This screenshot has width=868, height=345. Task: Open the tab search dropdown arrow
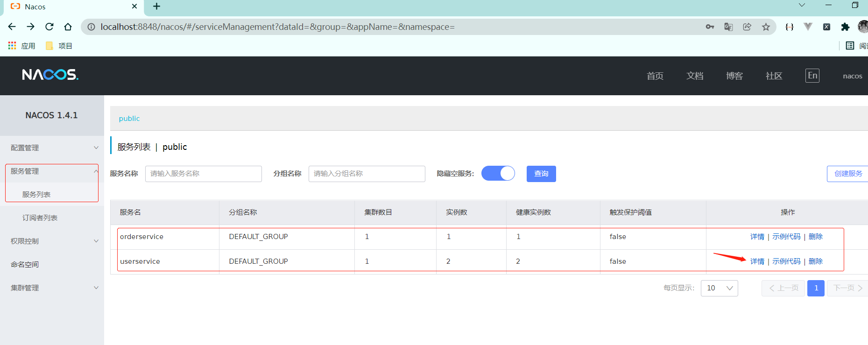pyautogui.click(x=802, y=5)
